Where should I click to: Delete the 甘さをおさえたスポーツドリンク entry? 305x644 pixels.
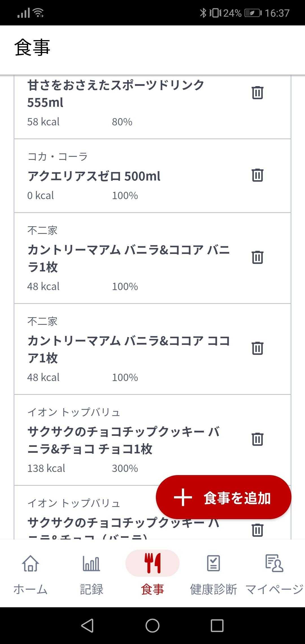(x=257, y=93)
